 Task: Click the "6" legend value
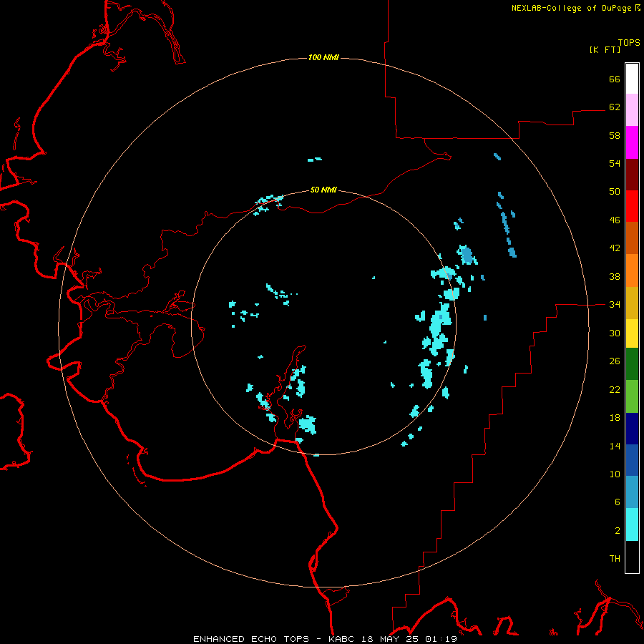click(618, 502)
